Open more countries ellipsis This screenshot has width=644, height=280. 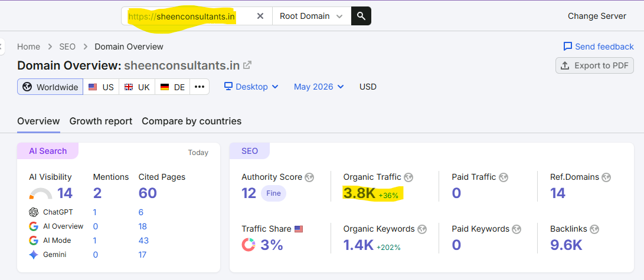click(x=200, y=87)
